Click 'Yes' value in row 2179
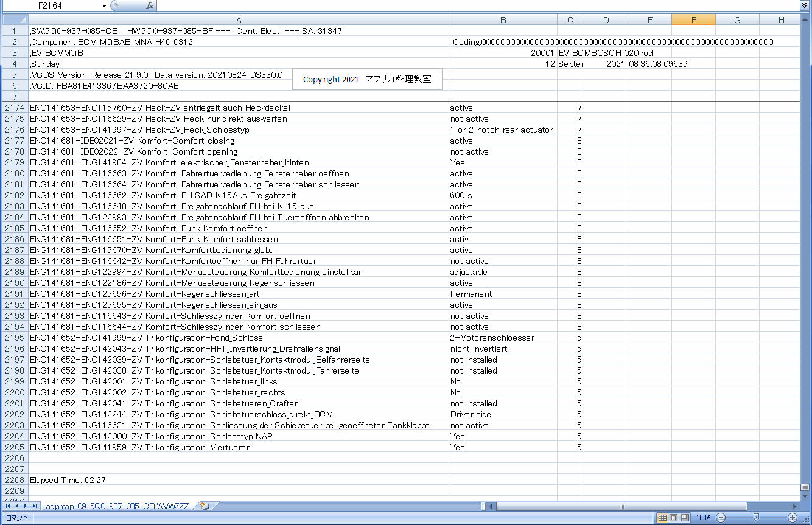The image size is (812, 525). tap(503, 162)
